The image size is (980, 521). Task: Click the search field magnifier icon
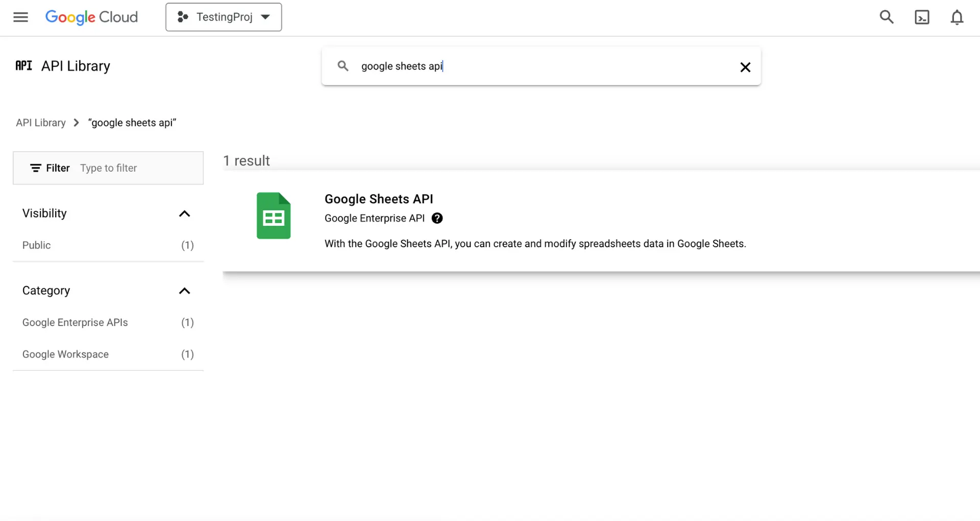pos(343,66)
